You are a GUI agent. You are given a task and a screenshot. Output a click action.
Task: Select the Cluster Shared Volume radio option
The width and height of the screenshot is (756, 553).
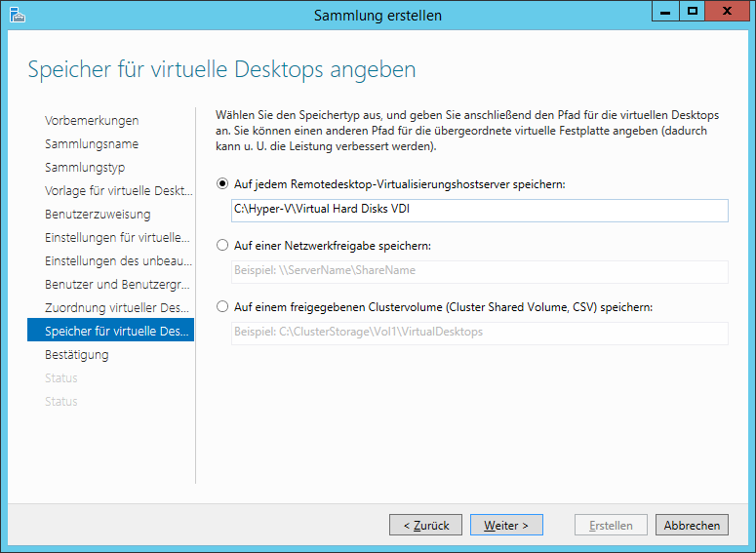point(221,306)
